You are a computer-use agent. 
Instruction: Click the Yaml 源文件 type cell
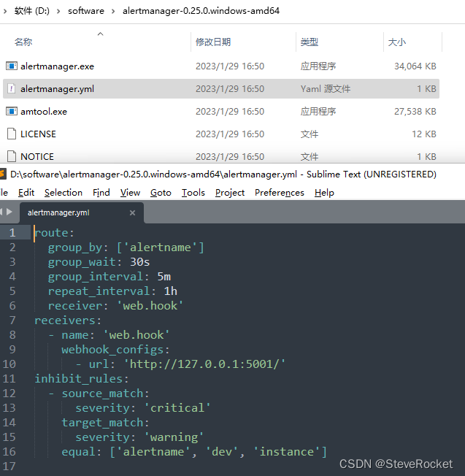326,89
